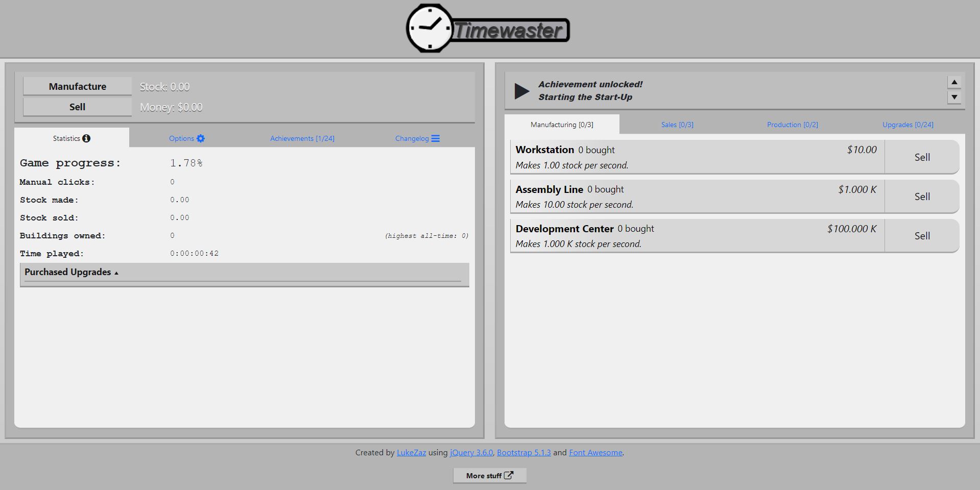Switch to the Production [0/2] tab
Screen dimensions: 980x490
pyautogui.click(x=793, y=125)
